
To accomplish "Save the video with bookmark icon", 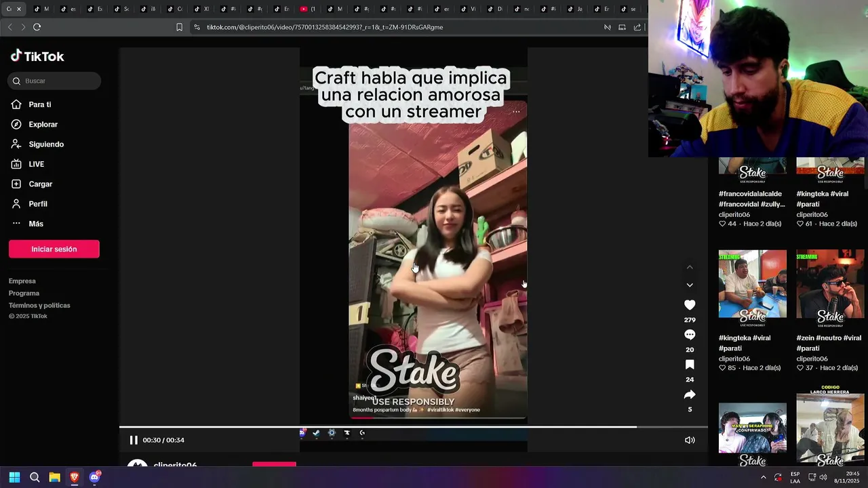I will point(690,365).
